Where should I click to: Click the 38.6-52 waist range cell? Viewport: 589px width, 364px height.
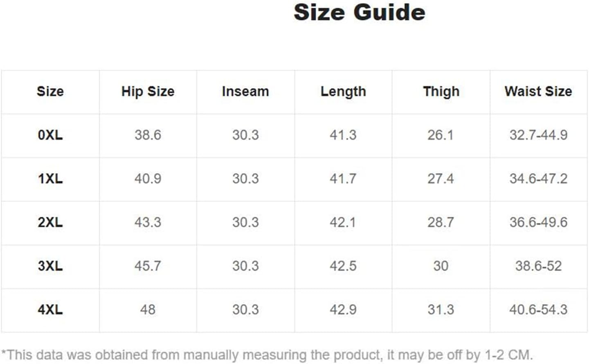[x=538, y=266]
